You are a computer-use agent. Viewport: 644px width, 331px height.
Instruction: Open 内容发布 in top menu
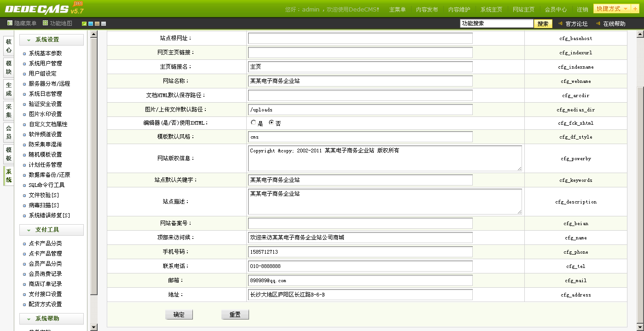(x=427, y=10)
